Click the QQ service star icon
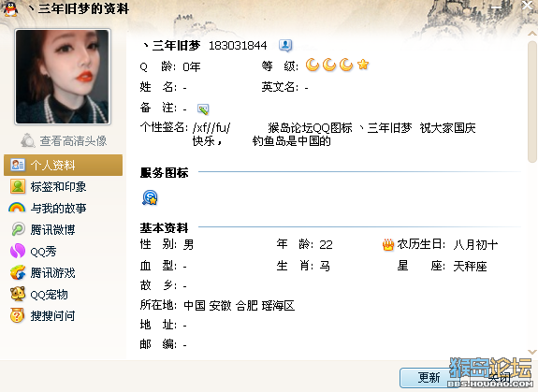The width and height of the screenshot is (538, 392). (x=150, y=197)
